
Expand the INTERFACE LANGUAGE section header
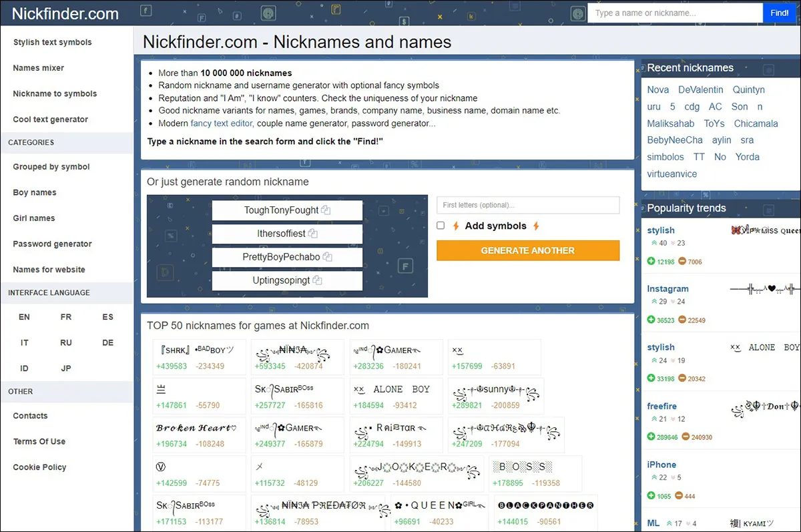click(49, 292)
